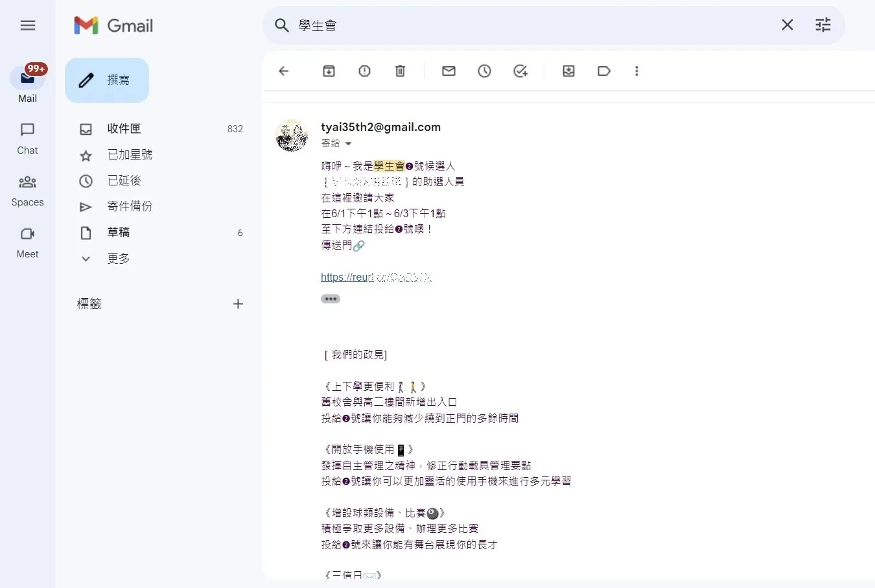Viewport: 875px width, 588px height.
Task: Click the search magnifier icon
Action: [281, 25]
